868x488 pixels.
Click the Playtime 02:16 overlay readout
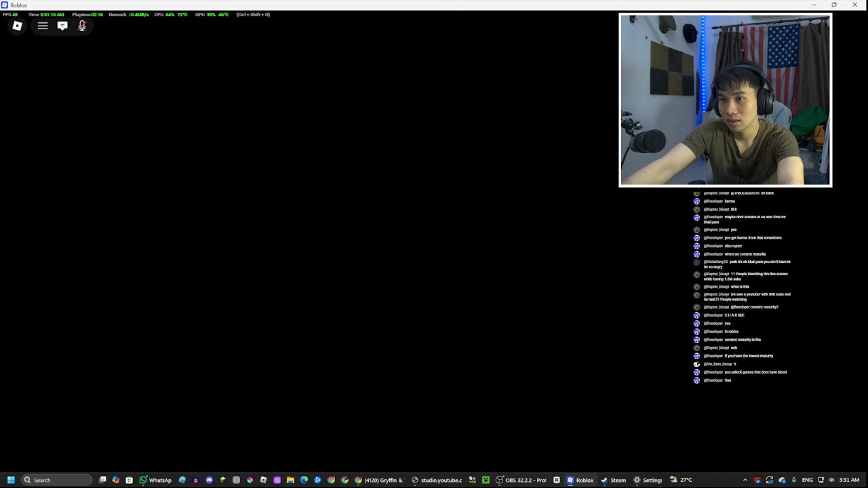click(87, 14)
